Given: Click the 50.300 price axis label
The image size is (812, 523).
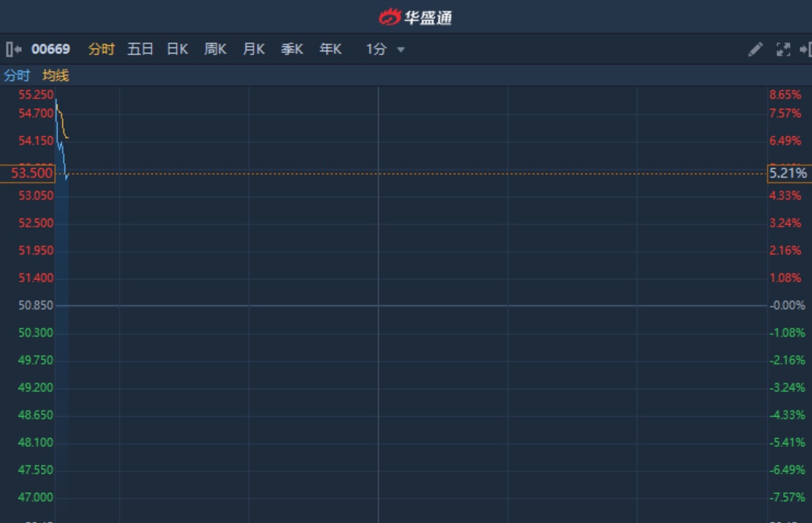Looking at the screenshot, I should [x=36, y=333].
